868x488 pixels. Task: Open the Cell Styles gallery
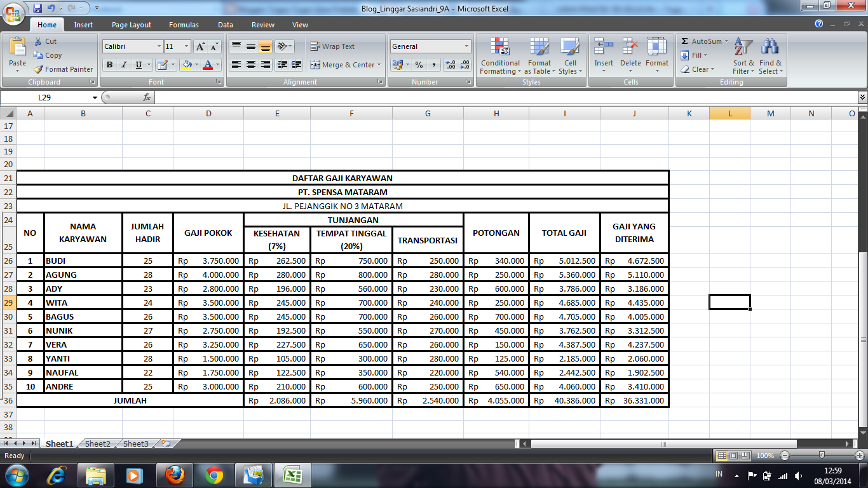click(569, 56)
